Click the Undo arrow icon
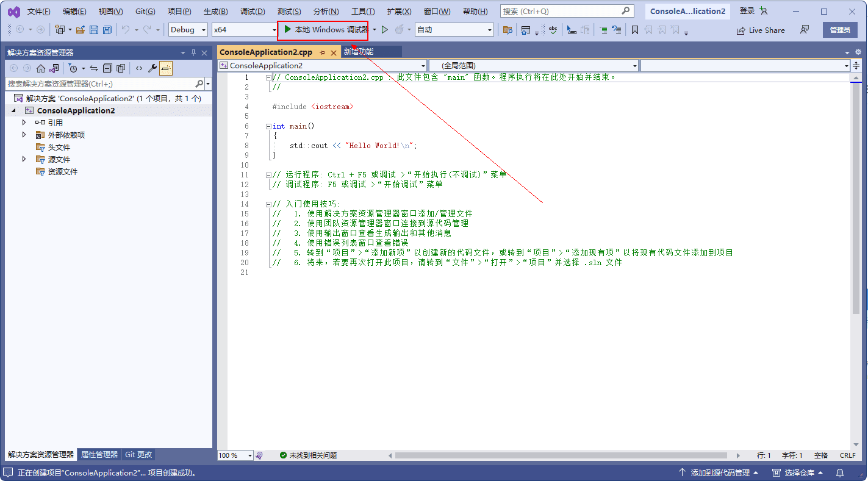 pyautogui.click(x=126, y=30)
